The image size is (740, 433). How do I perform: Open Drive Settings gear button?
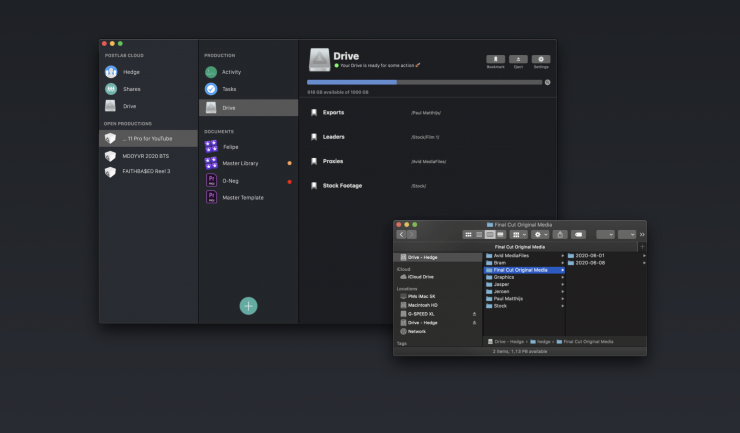click(x=541, y=60)
